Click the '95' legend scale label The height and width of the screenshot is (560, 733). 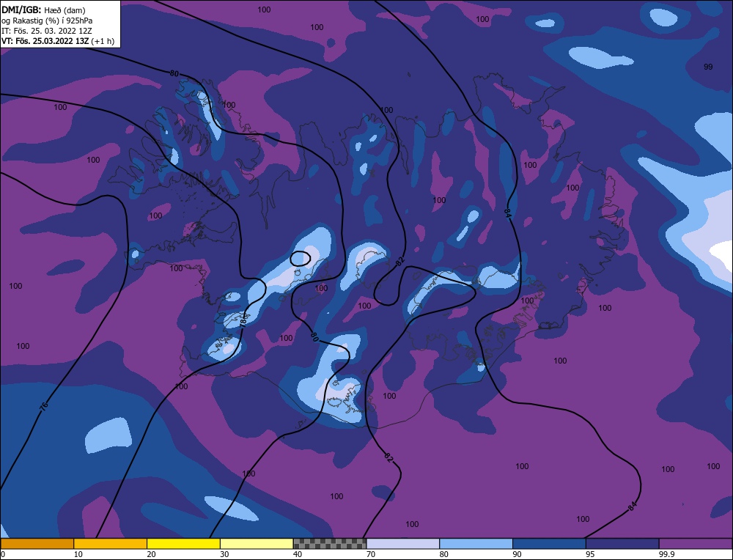click(x=590, y=554)
